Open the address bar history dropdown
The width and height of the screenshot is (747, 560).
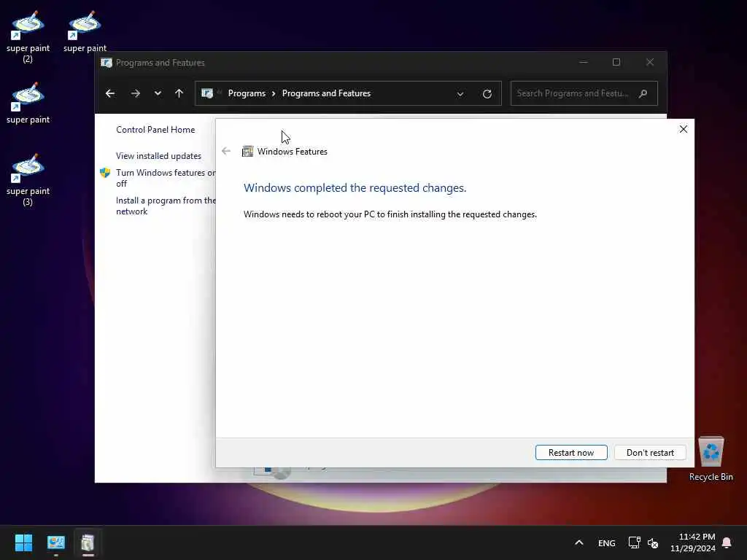(x=460, y=94)
